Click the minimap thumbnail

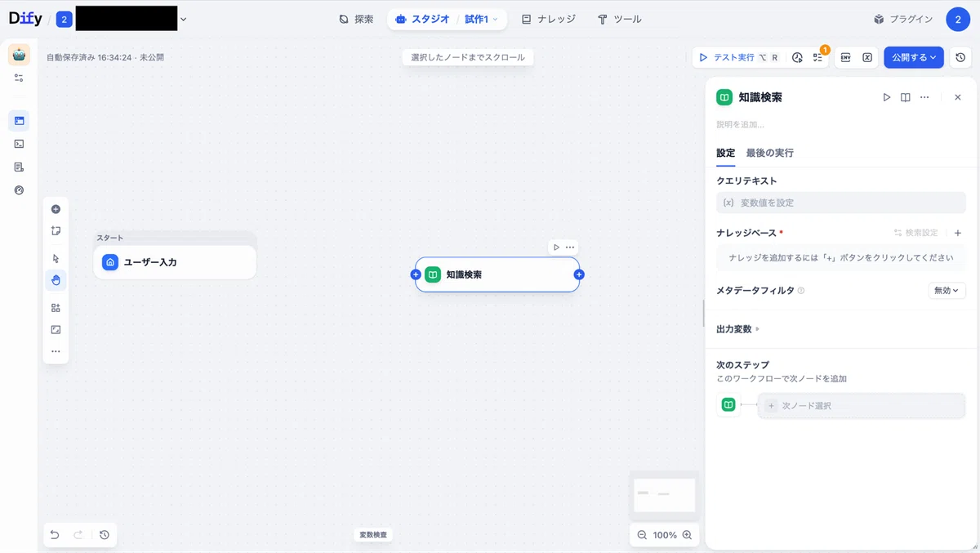(664, 495)
